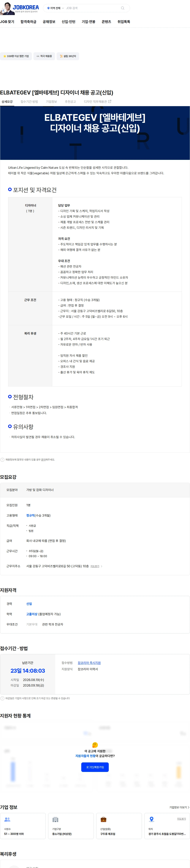The width and height of the screenshot is (190, 868).
Task: Click the 잡코리아 즉시지원 link
Action: (89, 662)
